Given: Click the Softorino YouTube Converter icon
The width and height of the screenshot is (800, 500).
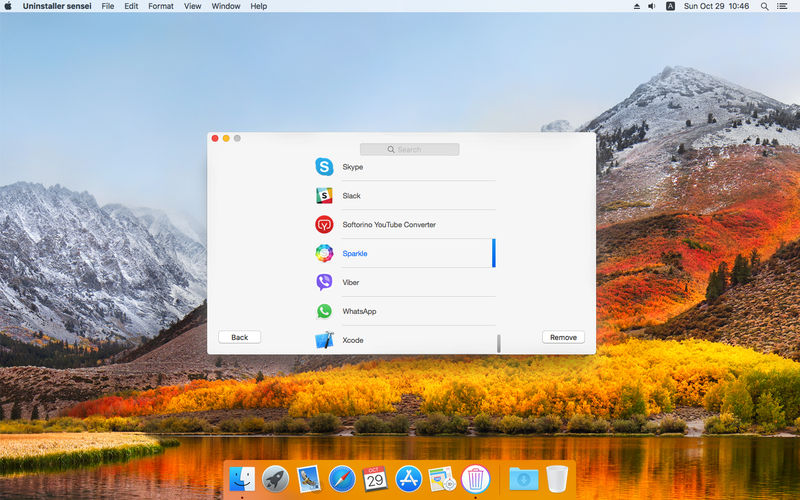Looking at the screenshot, I should tap(324, 224).
